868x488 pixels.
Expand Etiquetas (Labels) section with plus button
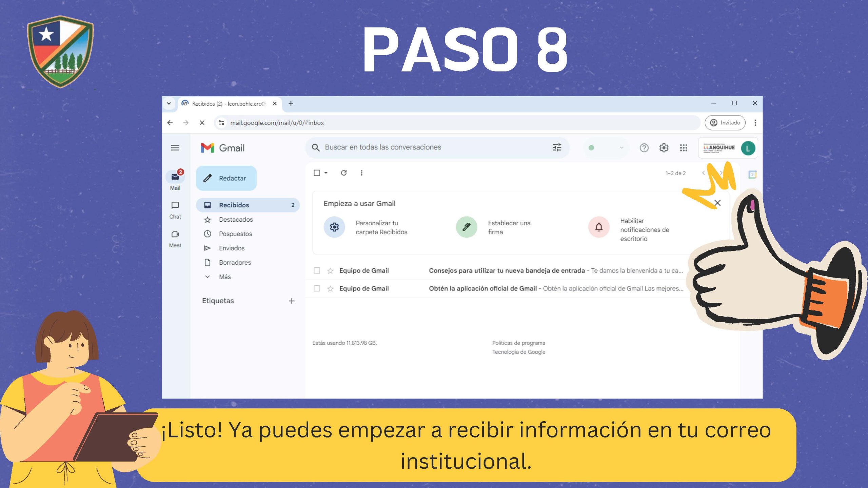(x=292, y=301)
